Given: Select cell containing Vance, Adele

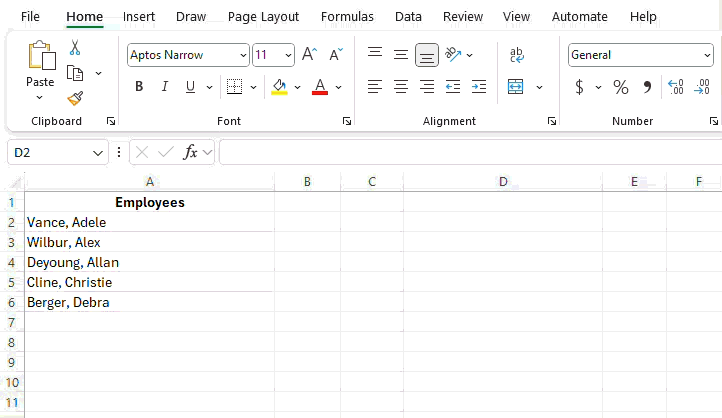Looking at the screenshot, I should coord(149,222).
